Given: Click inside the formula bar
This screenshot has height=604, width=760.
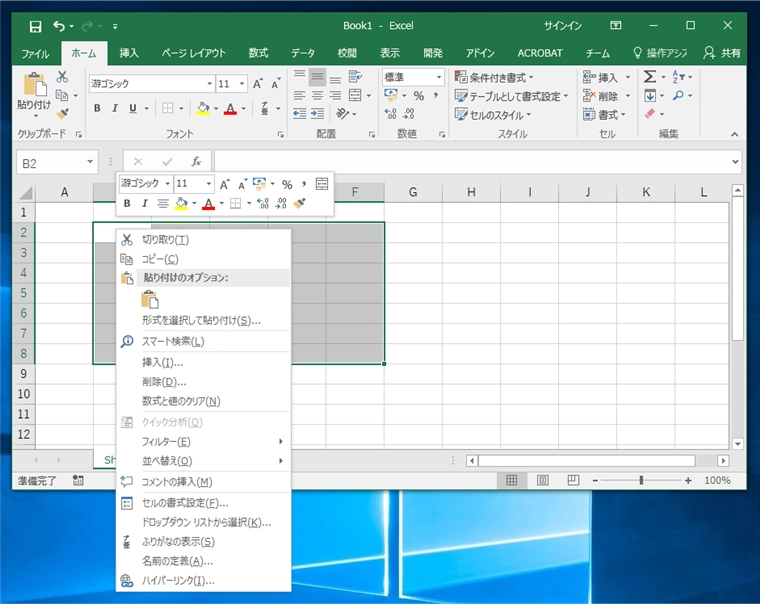Looking at the screenshot, I should pos(472,161).
